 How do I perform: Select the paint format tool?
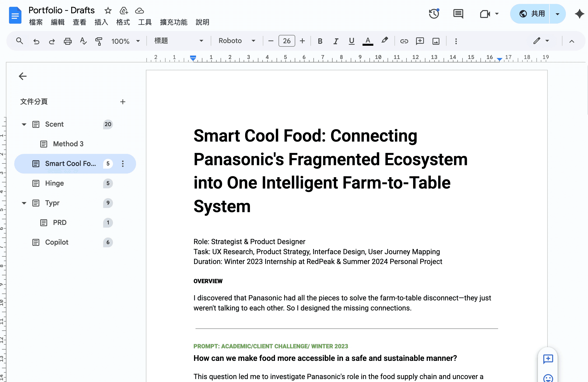click(98, 41)
